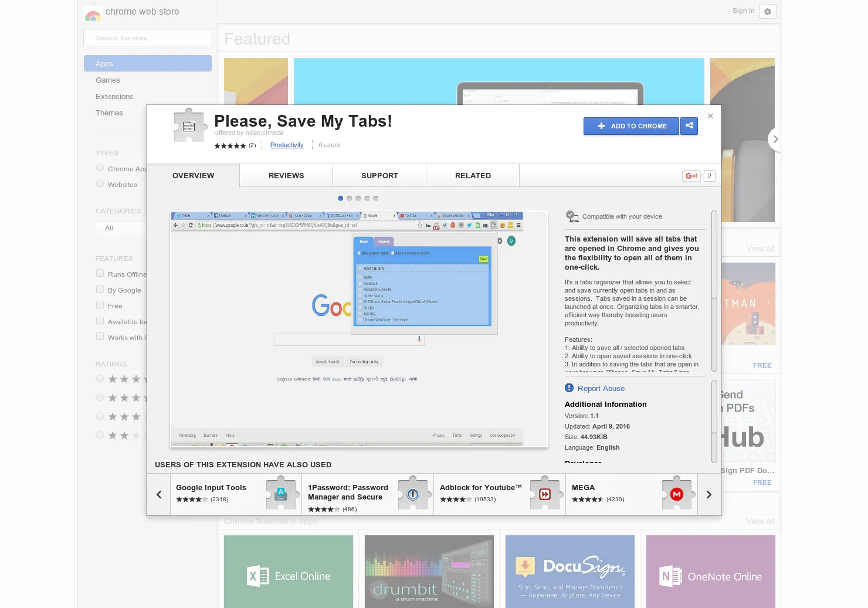Enable the Available for Android checkbox
The image size is (868, 608).
pyautogui.click(x=100, y=321)
